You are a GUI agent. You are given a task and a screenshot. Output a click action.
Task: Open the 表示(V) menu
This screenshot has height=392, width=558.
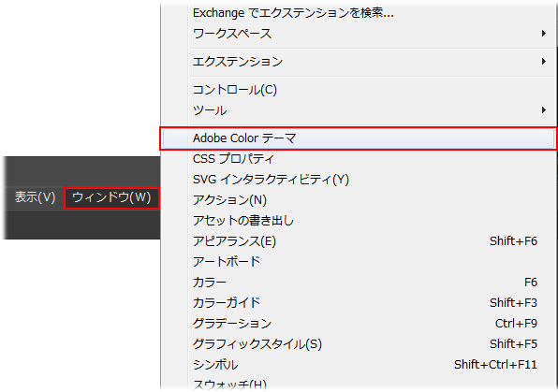pyautogui.click(x=35, y=197)
